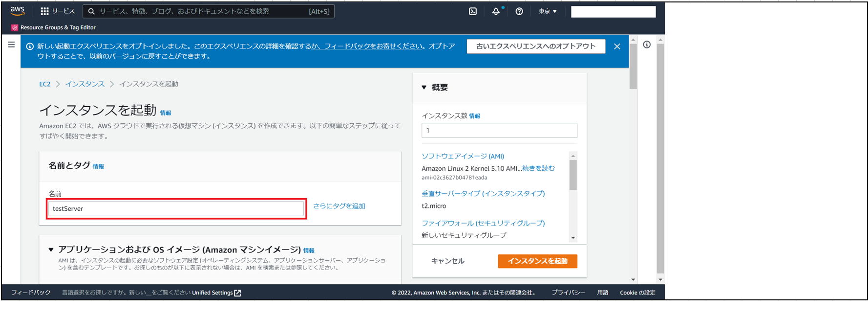Collapse the 概要 summary section

(x=424, y=88)
